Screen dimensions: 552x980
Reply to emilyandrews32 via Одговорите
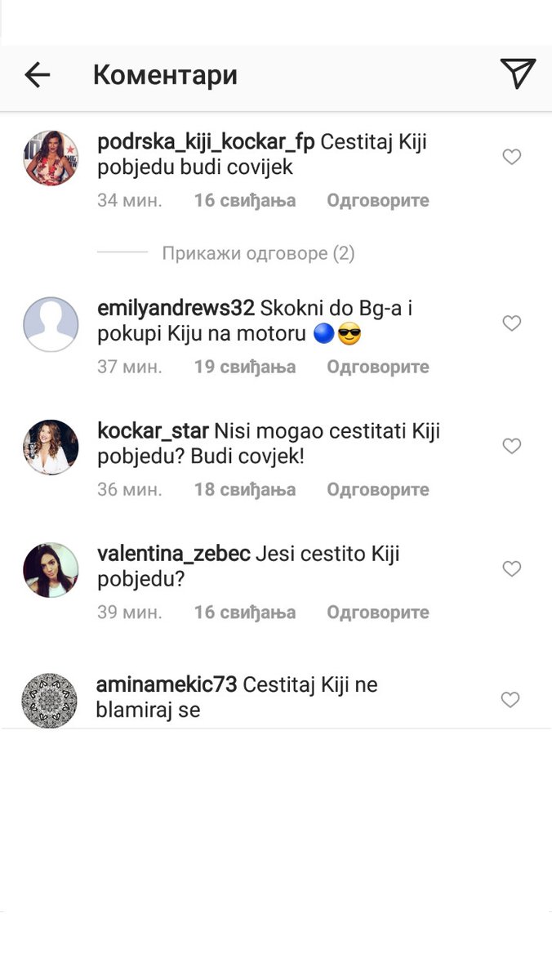click(378, 367)
